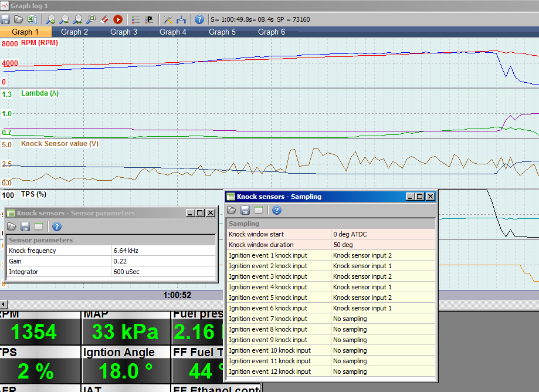
Task: Click the graph scrollbar left arrow
Action: pos(3,304)
